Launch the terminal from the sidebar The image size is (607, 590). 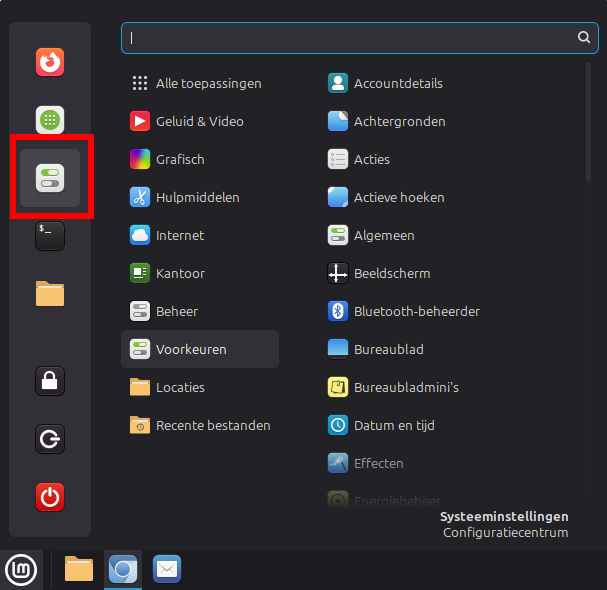click(50, 236)
